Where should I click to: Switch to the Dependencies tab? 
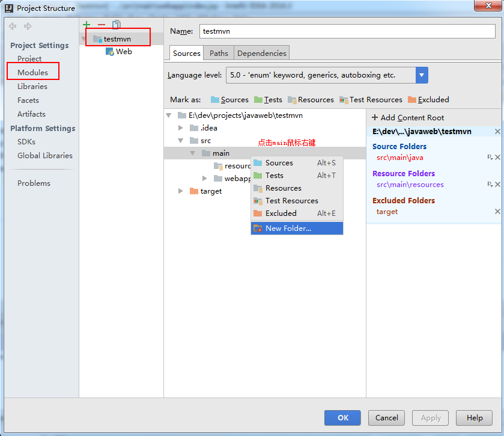point(262,53)
